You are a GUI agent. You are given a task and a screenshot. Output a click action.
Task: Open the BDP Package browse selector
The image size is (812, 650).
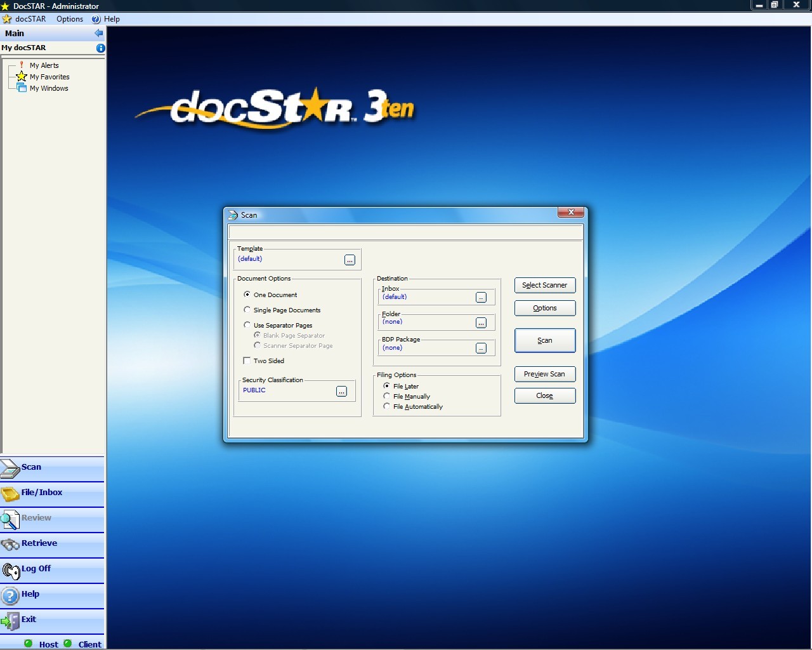pyautogui.click(x=481, y=348)
